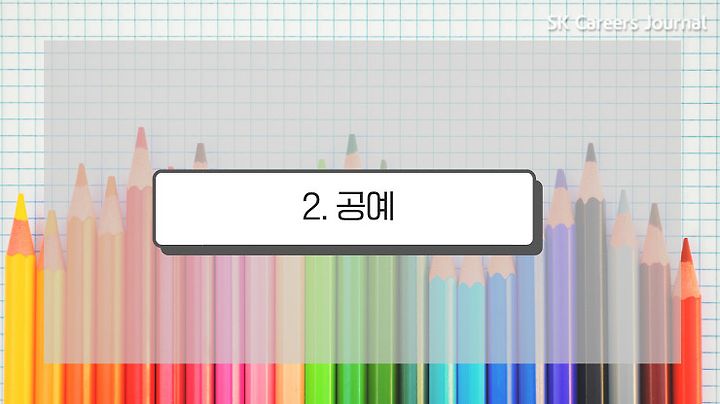Screen dimensions: 720x404
Task: Select the bright yellow pencil at left edge
Action: (20, 298)
